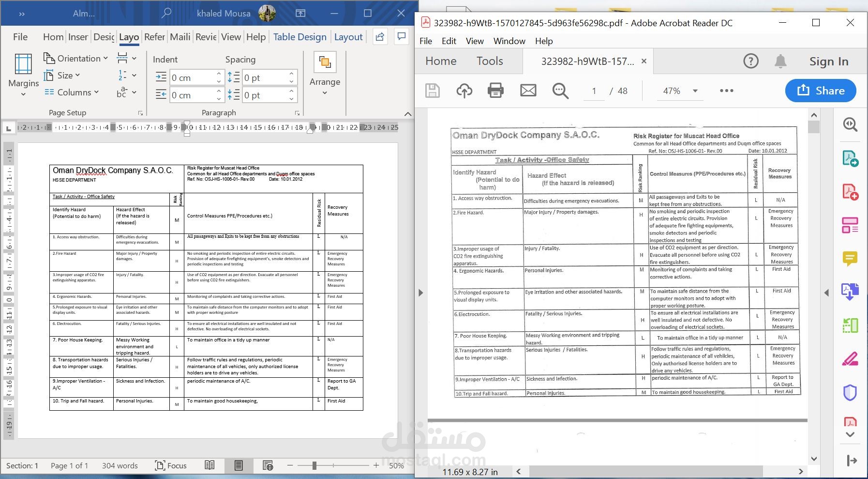Screen dimensions: 868x479
Task: Click the blue Share button in Acrobat
Action: point(821,91)
